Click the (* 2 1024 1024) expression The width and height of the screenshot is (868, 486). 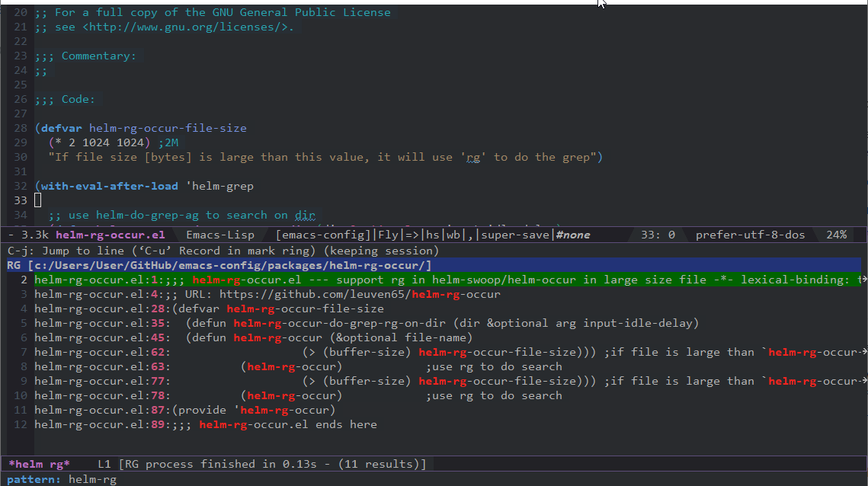(99, 142)
